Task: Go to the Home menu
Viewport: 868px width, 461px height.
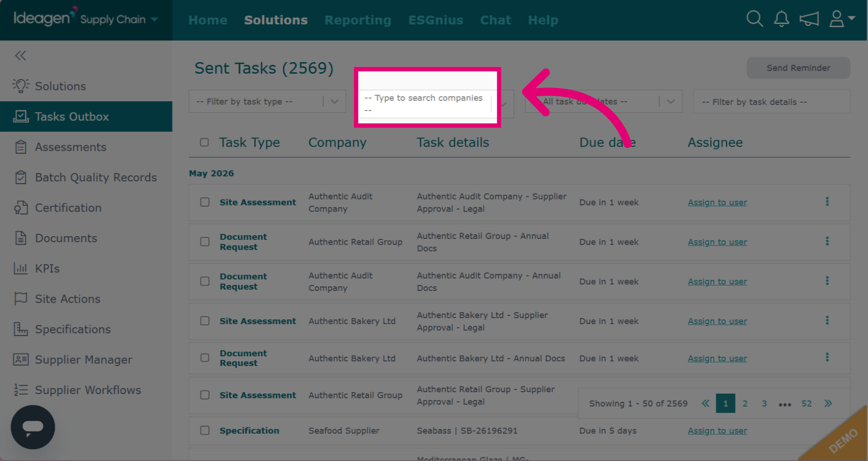Action: pos(208,20)
